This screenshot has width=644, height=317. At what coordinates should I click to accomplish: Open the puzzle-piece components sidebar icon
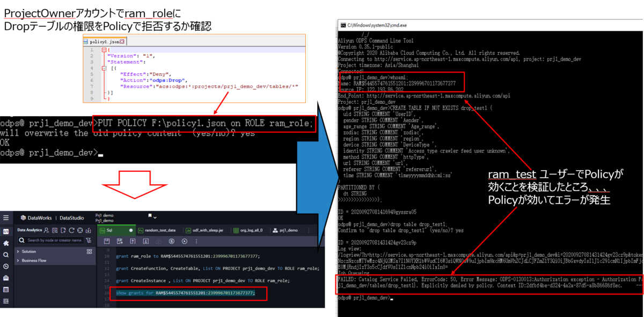[x=6, y=243]
